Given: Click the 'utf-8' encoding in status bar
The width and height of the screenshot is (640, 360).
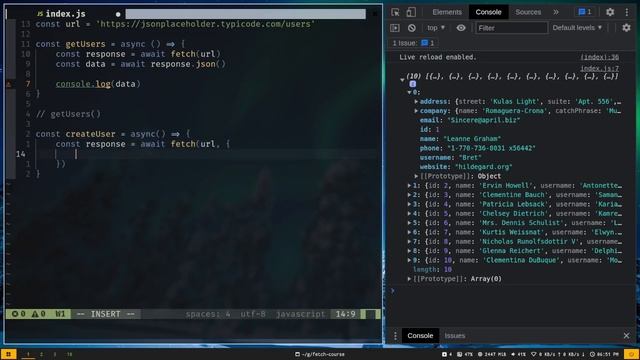Looking at the screenshot, I should (253, 314).
